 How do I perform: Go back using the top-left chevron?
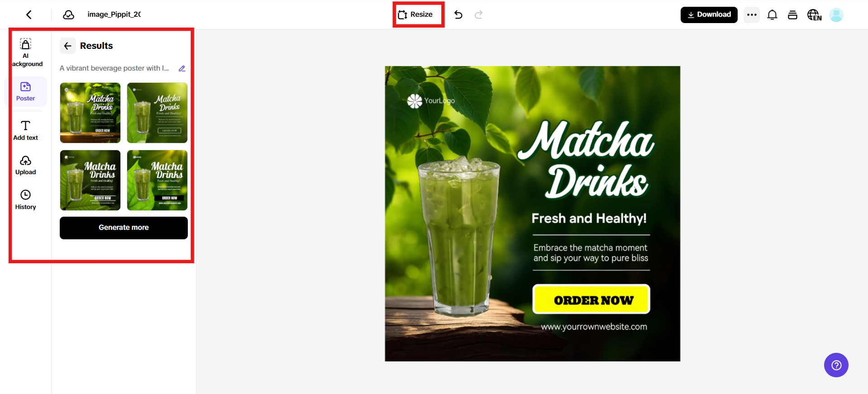click(29, 15)
